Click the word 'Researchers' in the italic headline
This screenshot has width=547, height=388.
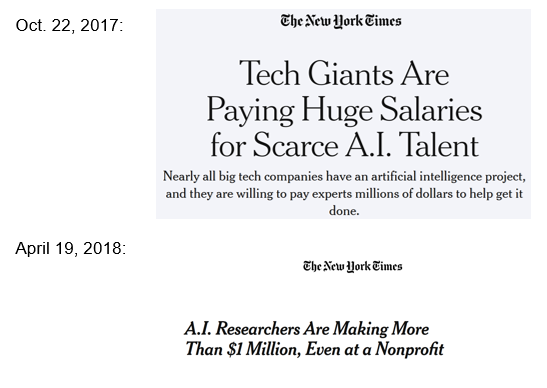257,329
